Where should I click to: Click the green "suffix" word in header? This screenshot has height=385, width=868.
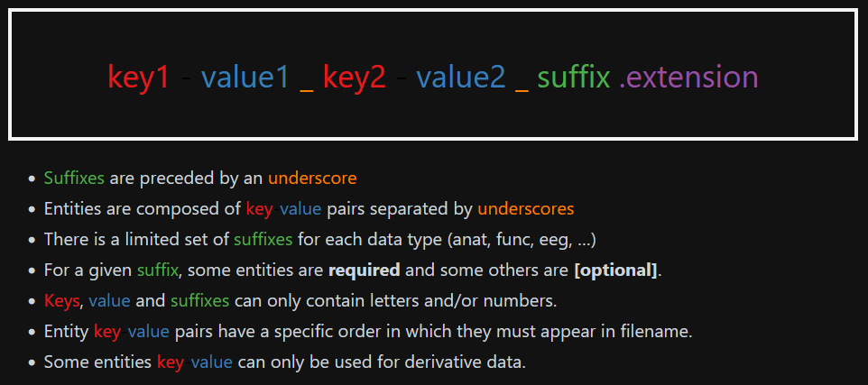coord(574,78)
